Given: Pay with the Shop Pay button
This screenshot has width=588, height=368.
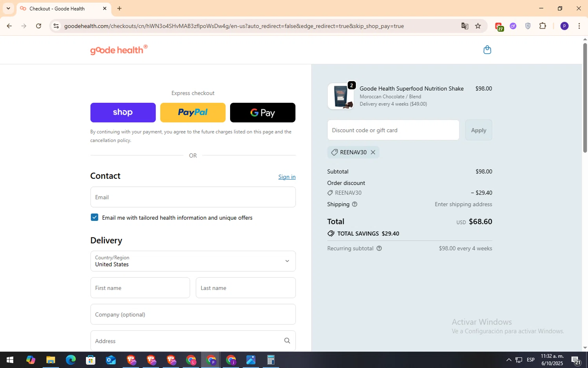Looking at the screenshot, I should click(123, 113).
